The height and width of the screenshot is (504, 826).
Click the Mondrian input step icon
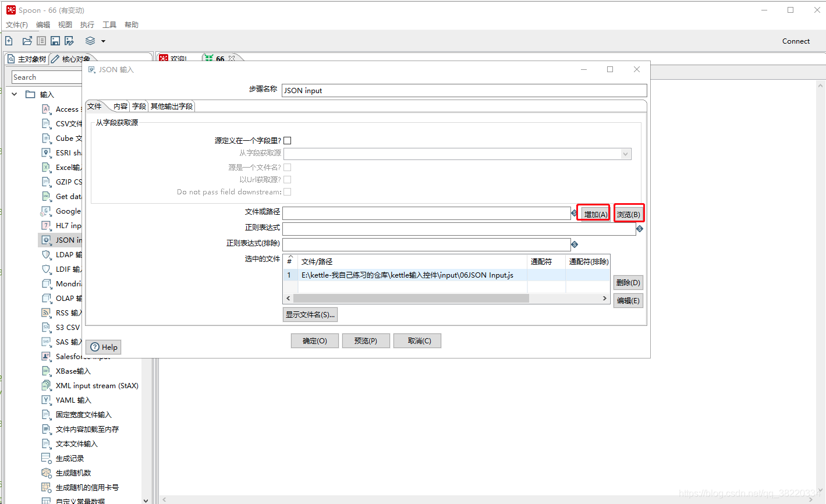point(46,283)
